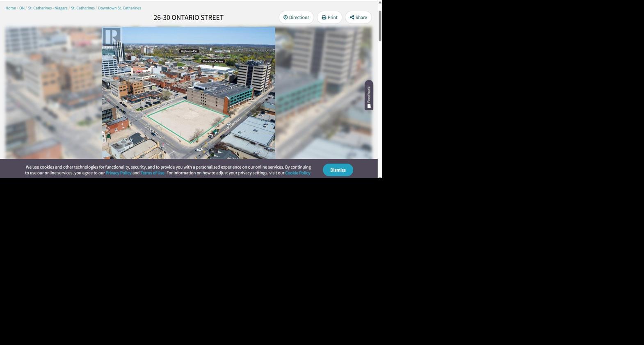Viewport: 644px width, 345px height.
Task: Open the ON breadcrumb link
Action: 22,8
